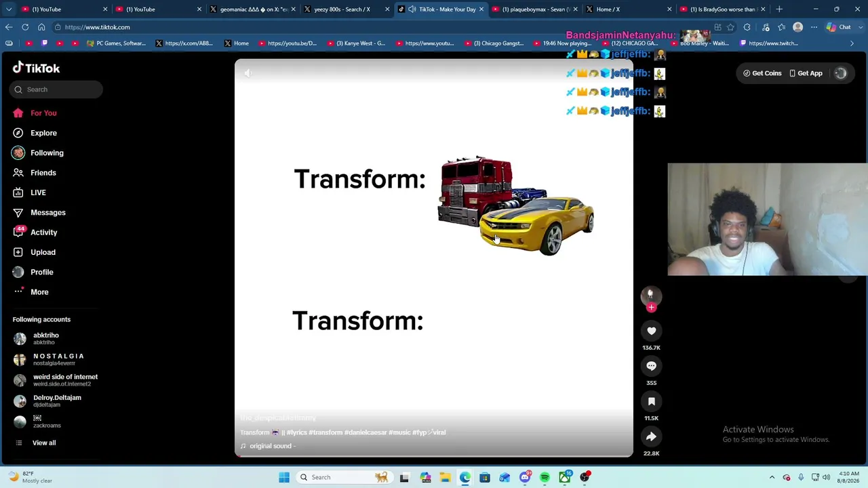Open File Explorer from the taskbar
Image resolution: width=868 pixels, height=488 pixels.
pyautogui.click(x=445, y=477)
